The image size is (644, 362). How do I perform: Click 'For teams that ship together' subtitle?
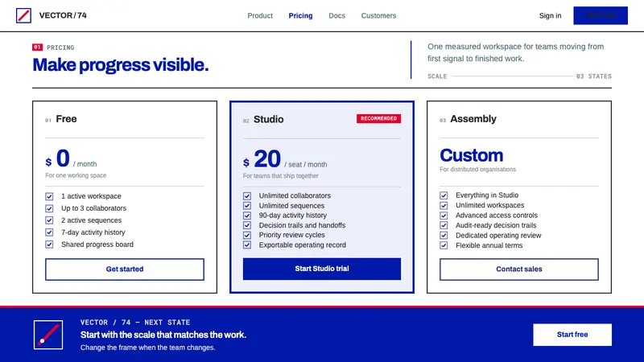point(280,175)
